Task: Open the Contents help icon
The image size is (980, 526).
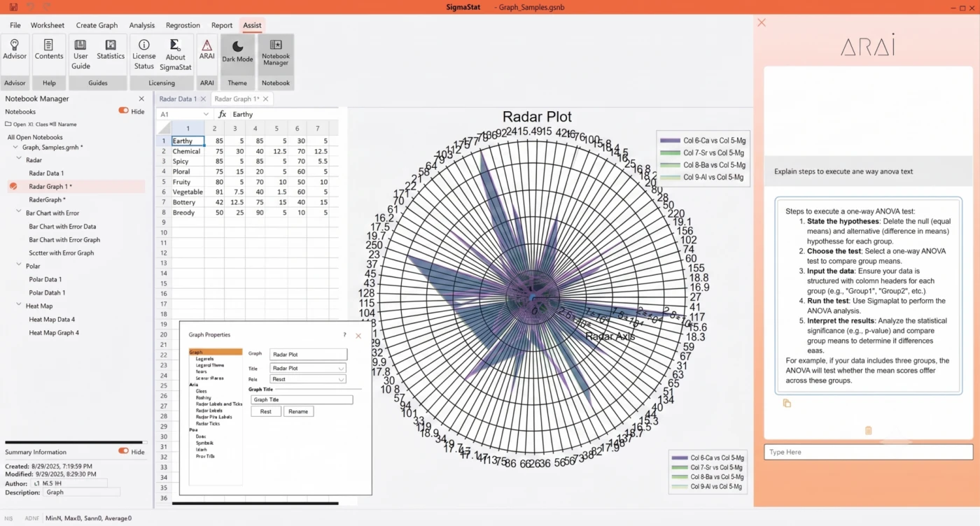Action: point(49,50)
